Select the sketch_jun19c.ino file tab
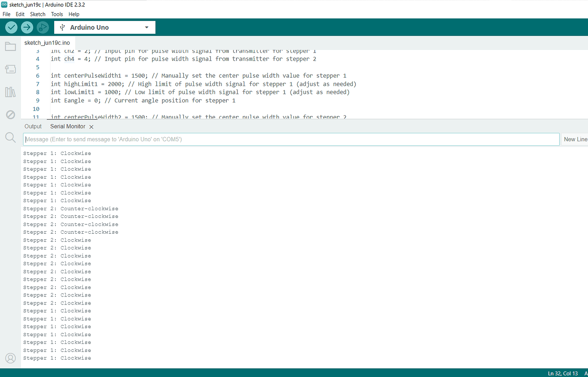 click(47, 42)
